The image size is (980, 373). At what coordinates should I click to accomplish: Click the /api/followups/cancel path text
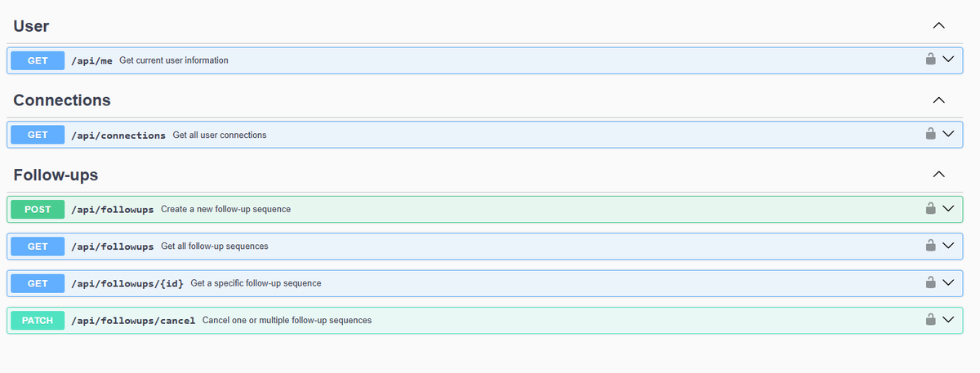tap(133, 321)
